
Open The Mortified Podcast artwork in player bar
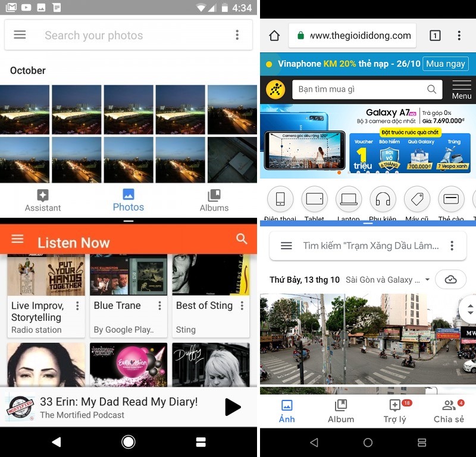(x=20, y=407)
